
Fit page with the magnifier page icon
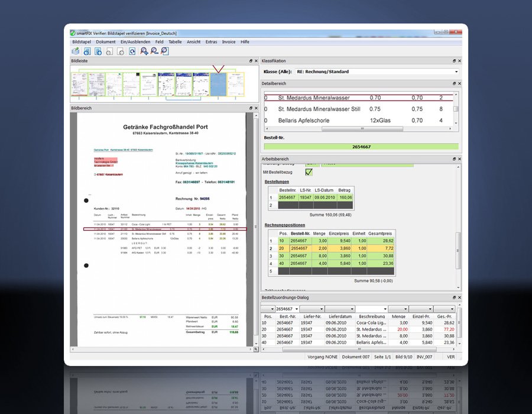point(165,51)
